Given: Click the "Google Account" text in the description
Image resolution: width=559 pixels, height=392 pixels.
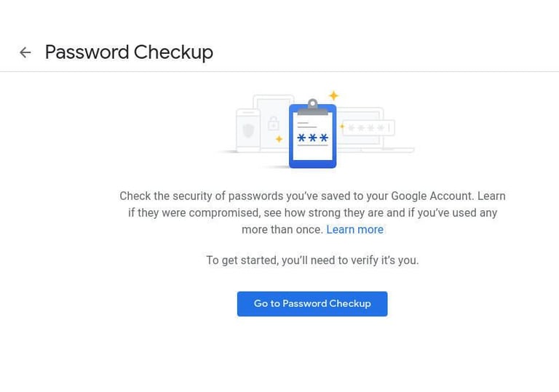Looking at the screenshot, I should (432, 196).
